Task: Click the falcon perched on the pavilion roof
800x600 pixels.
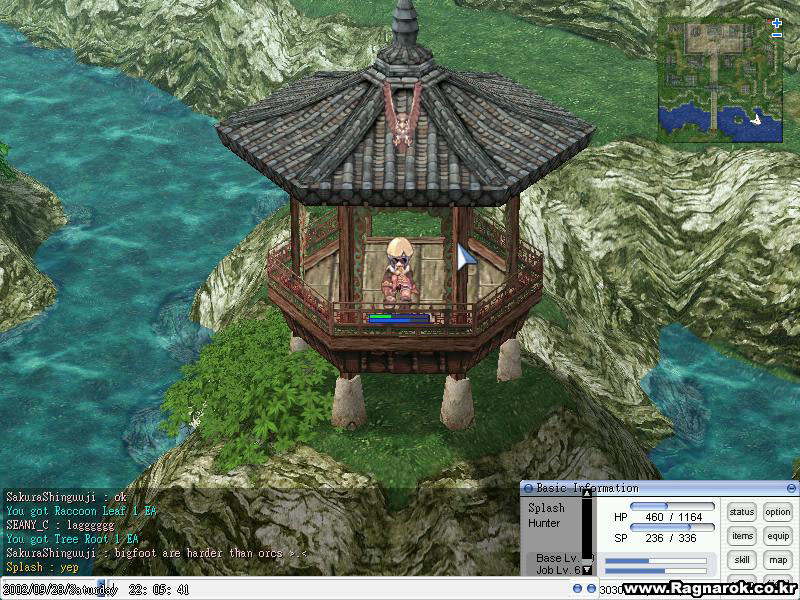Action: click(403, 116)
